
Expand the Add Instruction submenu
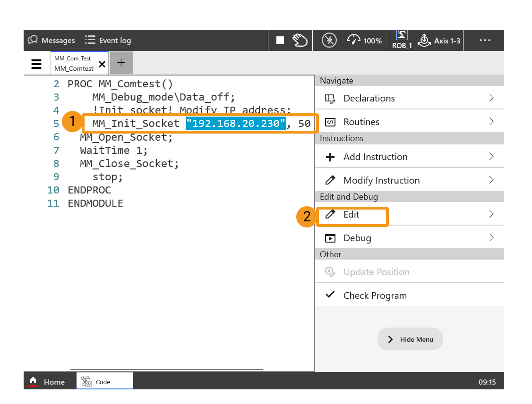[409, 157]
